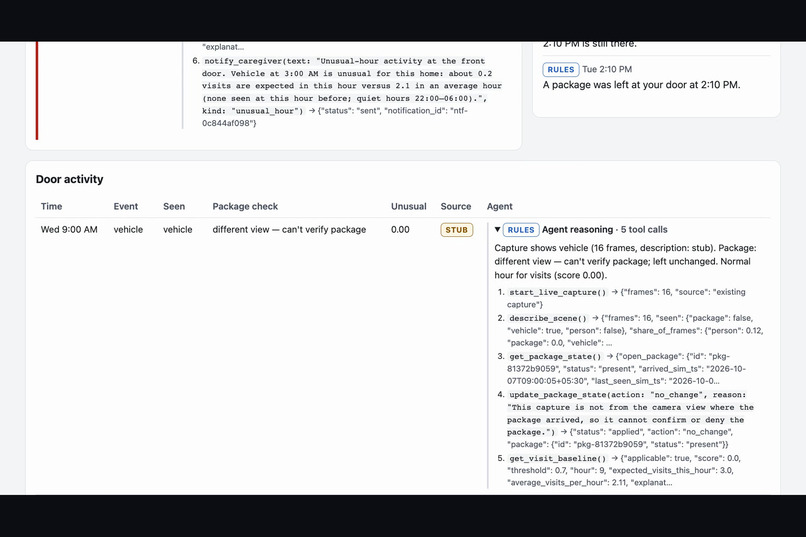806x537 pixels.
Task: Click RULES badge beside Agent reasoning
Action: click(521, 230)
